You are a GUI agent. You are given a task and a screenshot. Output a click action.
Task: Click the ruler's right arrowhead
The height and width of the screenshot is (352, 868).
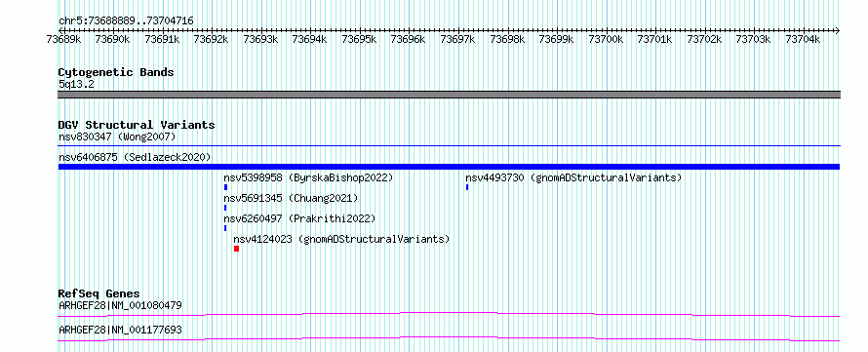click(x=838, y=30)
